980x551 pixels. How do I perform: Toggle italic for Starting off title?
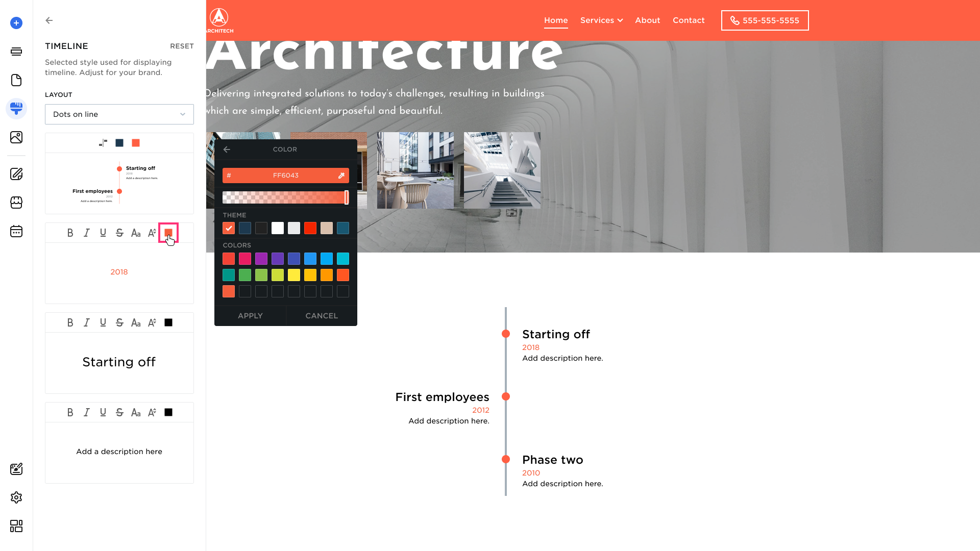(x=87, y=323)
